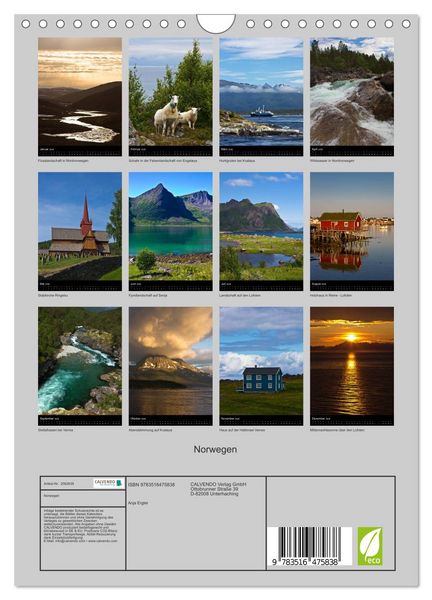Screen dimensions: 432x600
Task: Open the February thumbnail with two sheep
Action: click(x=170, y=96)
